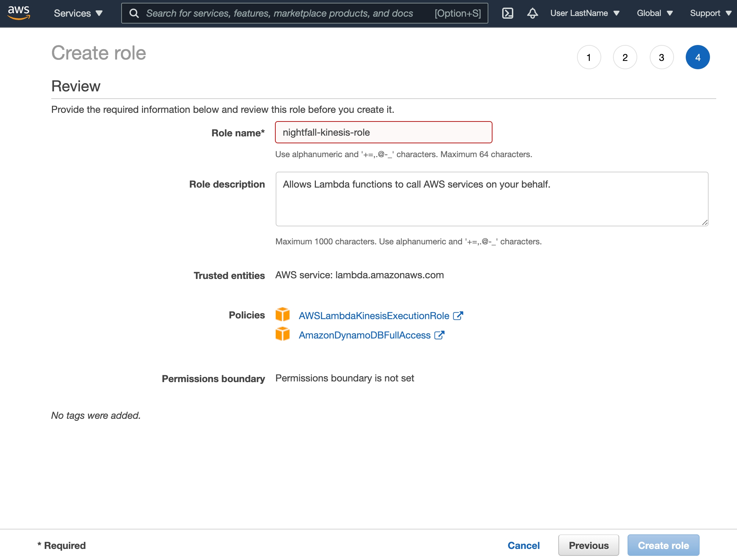The width and height of the screenshot is (737, 560).
Task: Select 'Permissions boundary is not set' text
Action: click(345, 378)
